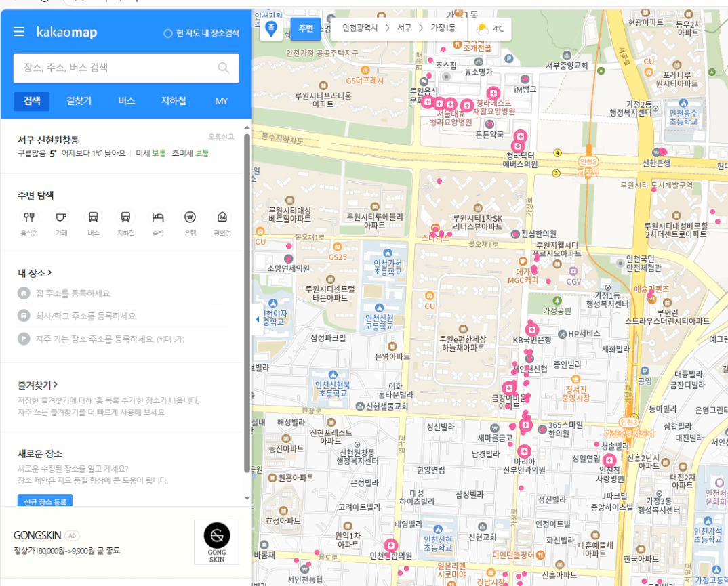Select the 365스마일한의원 clinic marker
The width and height of the screenshot is (728, 586).
coord(542,430)
